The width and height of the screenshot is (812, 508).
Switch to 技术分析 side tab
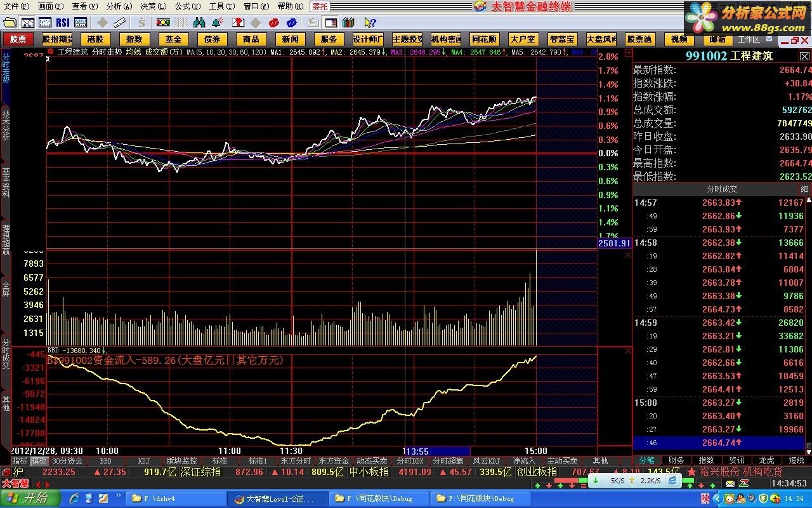tap(6, 124)
